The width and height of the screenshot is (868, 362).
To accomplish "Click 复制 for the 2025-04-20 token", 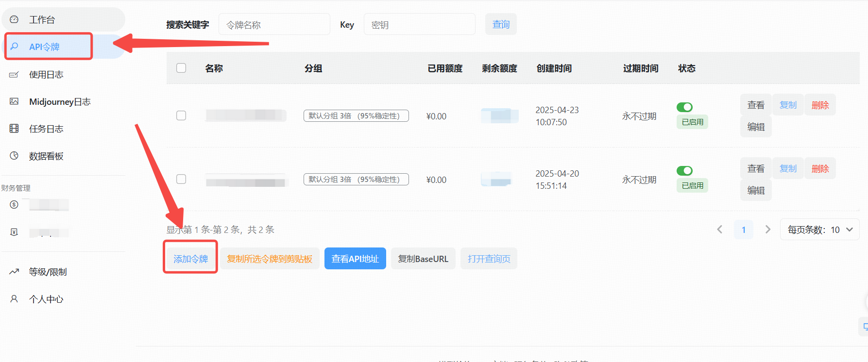I will [788, 168].
